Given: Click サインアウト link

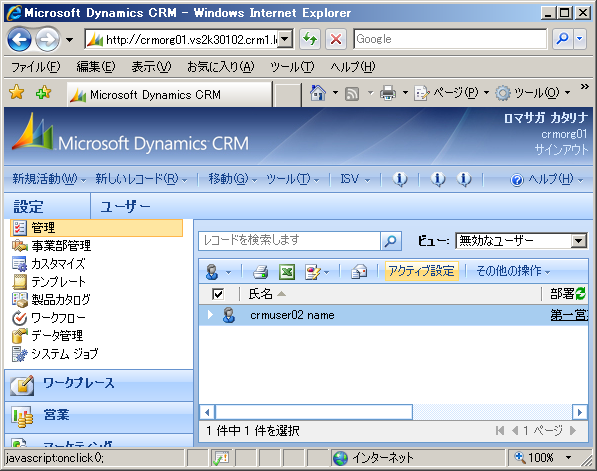Looking at the screenshot, I should click(x=561, y=150).
